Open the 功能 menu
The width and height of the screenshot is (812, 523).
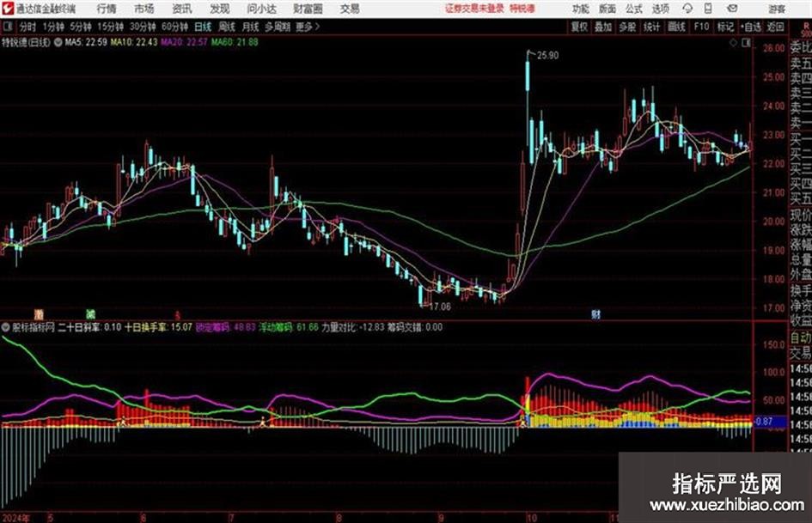(581, 9)
